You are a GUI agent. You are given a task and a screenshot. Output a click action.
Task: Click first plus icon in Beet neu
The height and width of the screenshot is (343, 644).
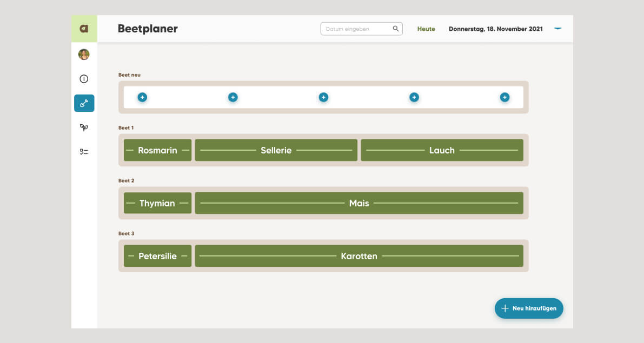[142, 97]
